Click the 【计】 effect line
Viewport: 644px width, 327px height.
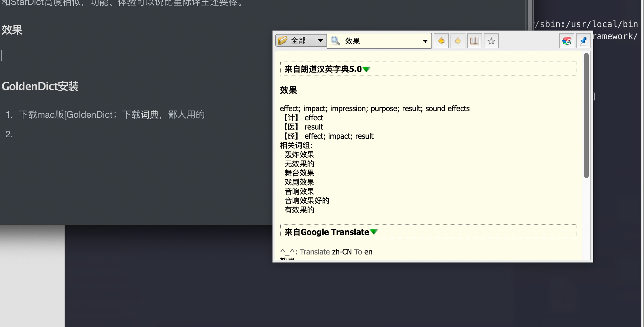pos(302,118)
